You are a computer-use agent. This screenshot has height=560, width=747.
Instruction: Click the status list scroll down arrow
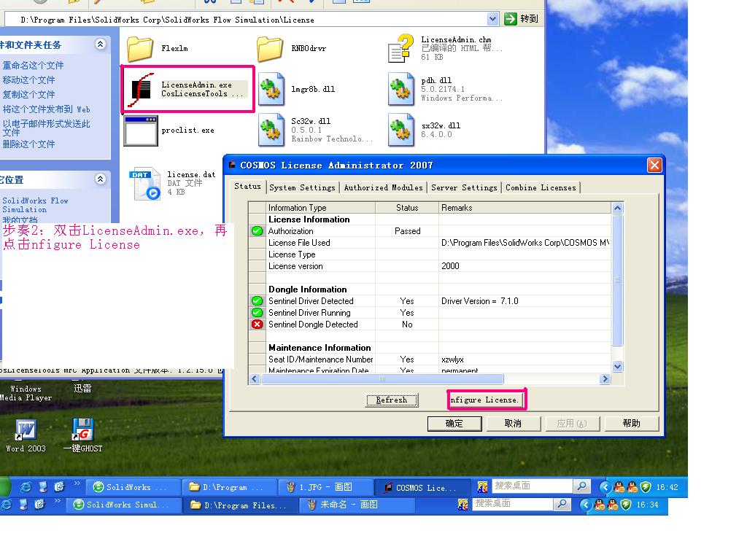click(x=617, y=366)
